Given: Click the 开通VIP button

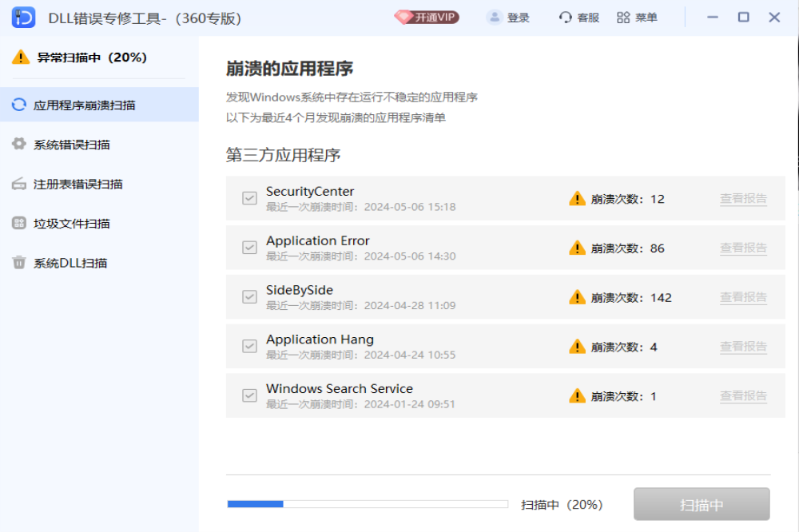Looking at the screenshot, I should (426, 15).
